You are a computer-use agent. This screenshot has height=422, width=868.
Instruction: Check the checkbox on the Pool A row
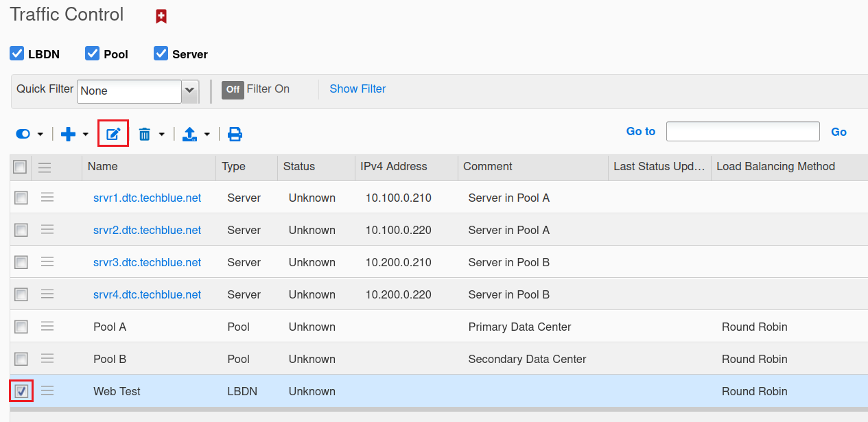click(21, 326)
